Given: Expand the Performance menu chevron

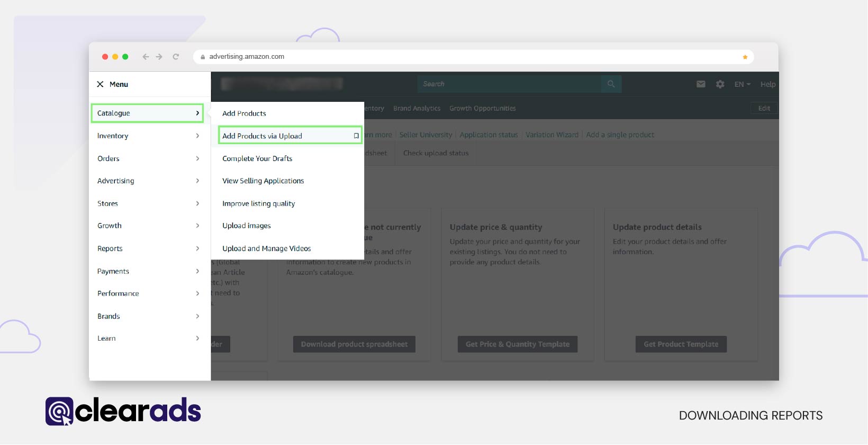Looking at the screenshot, I should (197, 293).
